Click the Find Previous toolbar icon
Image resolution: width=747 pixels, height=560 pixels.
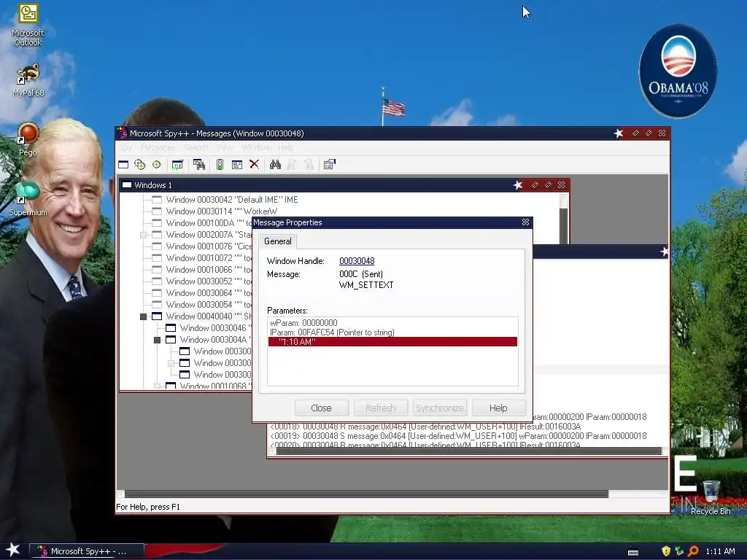click(x=309, y=165)
